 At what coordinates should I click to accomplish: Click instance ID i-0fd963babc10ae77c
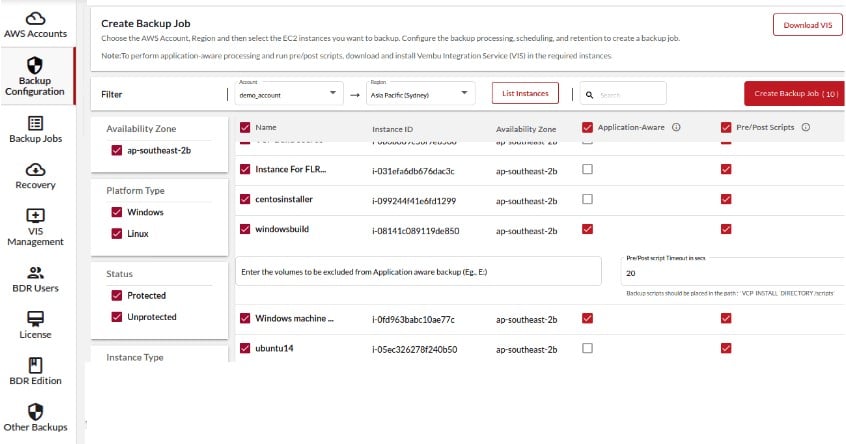point(413,320)
